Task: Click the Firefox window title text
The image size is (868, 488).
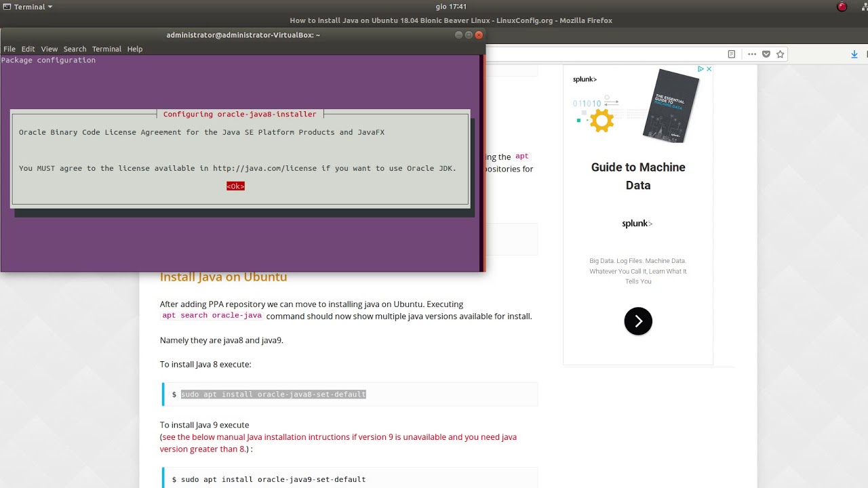Action: pyautogui.click(x=451, y=20)
